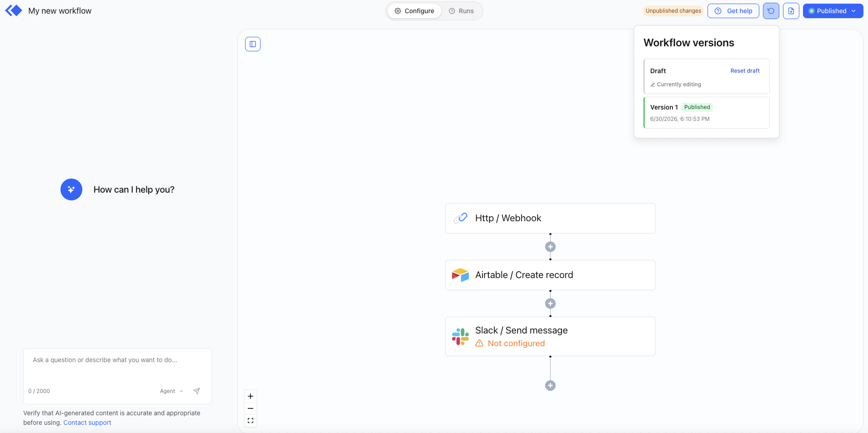Add step between Webhook and Airtable
The image size is (868, 433).
pos(550,247)
